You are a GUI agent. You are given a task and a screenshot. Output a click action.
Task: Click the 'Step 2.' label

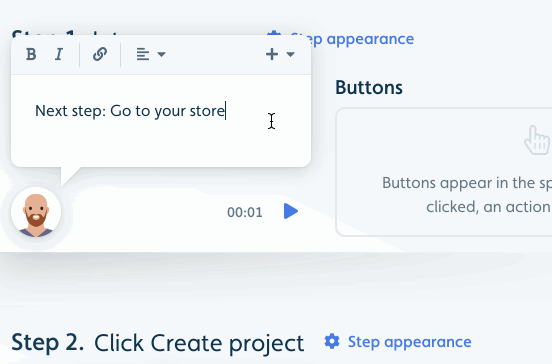48,342
